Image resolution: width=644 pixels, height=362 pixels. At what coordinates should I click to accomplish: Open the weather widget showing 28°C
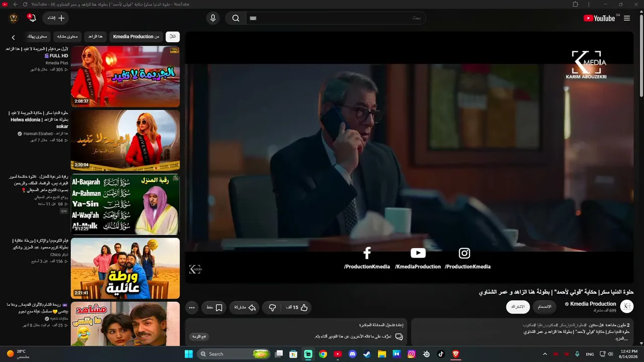tap(18, 354)
